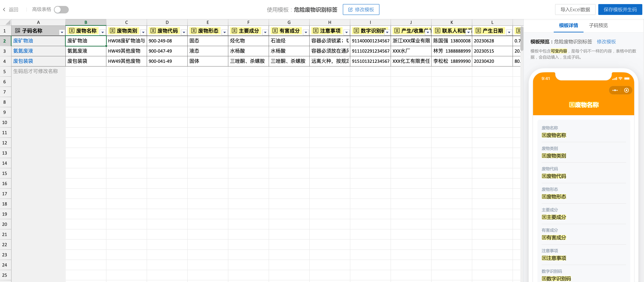Click 废物形态 variable field in phone preview
Image resolution: width=644 pixels, height=282 pixels.
[x=554, y=197]
